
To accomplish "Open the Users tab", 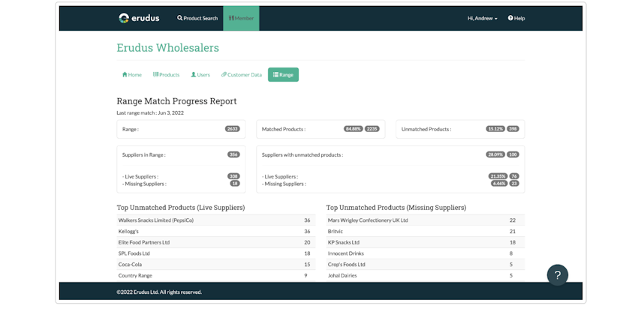I will (200, 75).
